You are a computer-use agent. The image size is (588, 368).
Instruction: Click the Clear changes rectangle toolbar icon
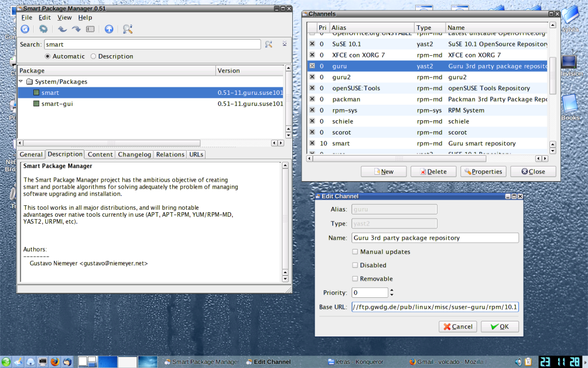(x=90, y=29)
